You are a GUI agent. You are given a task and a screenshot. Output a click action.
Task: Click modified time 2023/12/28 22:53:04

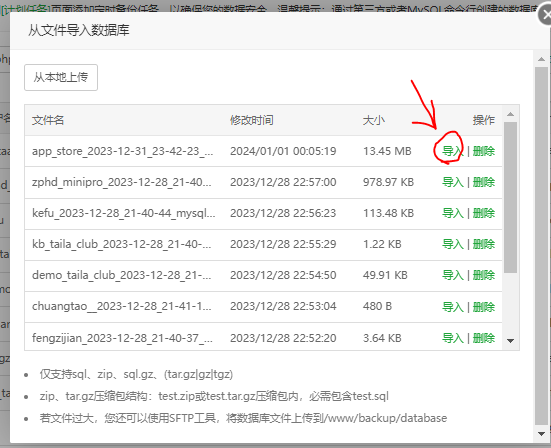pyautogui.click(x=283, y=306)
